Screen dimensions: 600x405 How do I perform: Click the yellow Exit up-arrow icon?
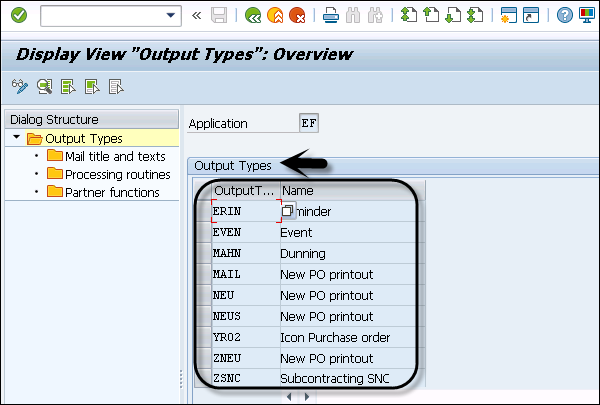pos(275,16)
